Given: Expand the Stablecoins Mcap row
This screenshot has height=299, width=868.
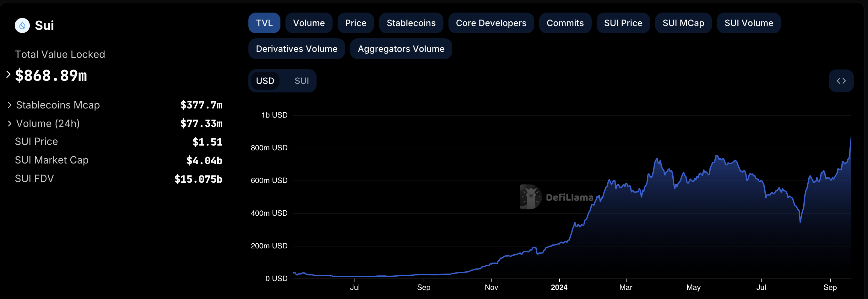Looking at the screenshot, I should [x=10, y=105].
